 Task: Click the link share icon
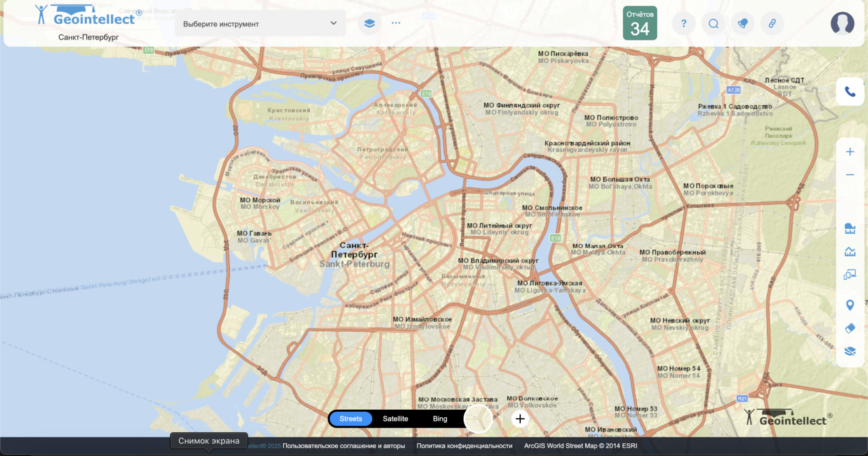pos(772,24)
